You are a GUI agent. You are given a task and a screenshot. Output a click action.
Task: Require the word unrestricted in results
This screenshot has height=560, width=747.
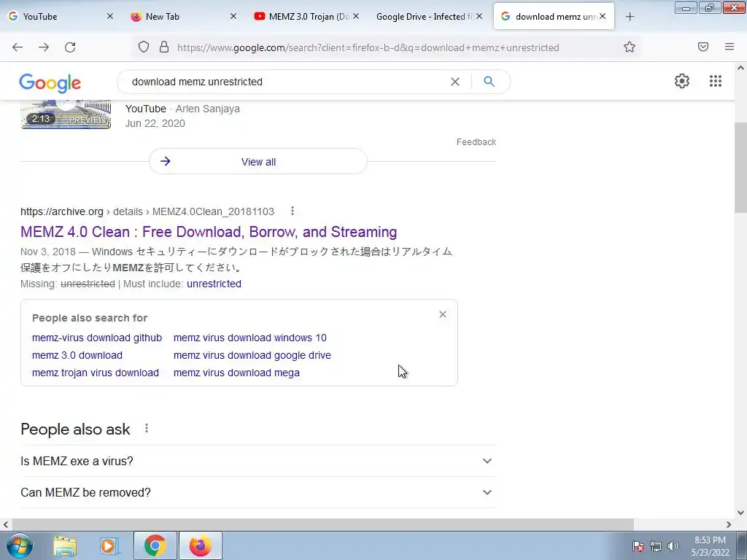pyautogui.click(x=214, y=284)
